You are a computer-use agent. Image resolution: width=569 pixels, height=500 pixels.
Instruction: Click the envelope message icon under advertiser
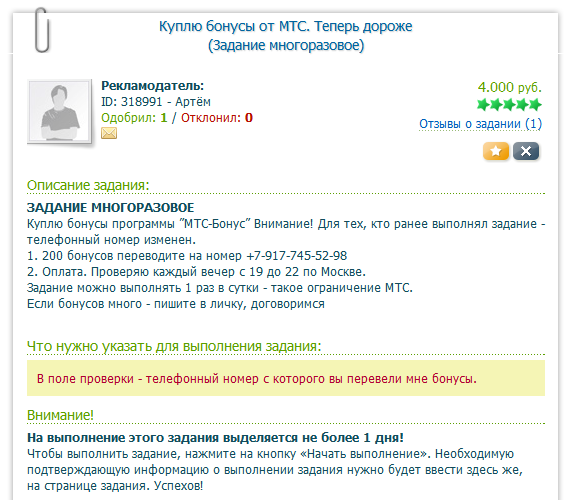109,133
